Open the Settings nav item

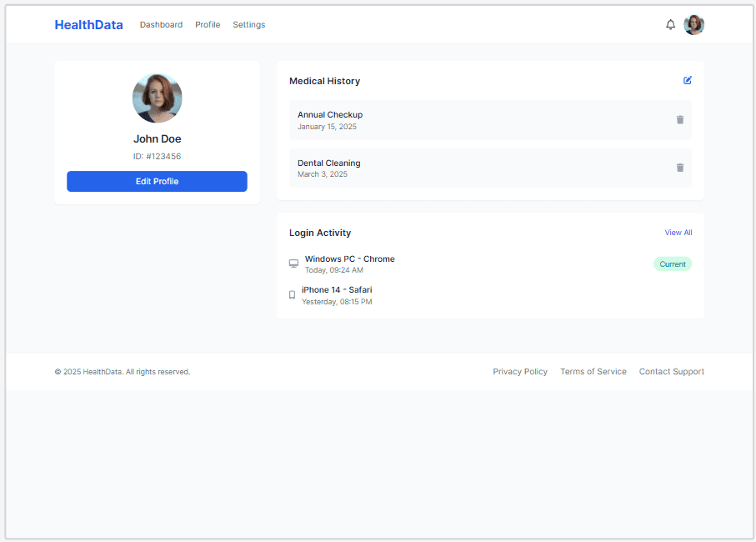248,24
